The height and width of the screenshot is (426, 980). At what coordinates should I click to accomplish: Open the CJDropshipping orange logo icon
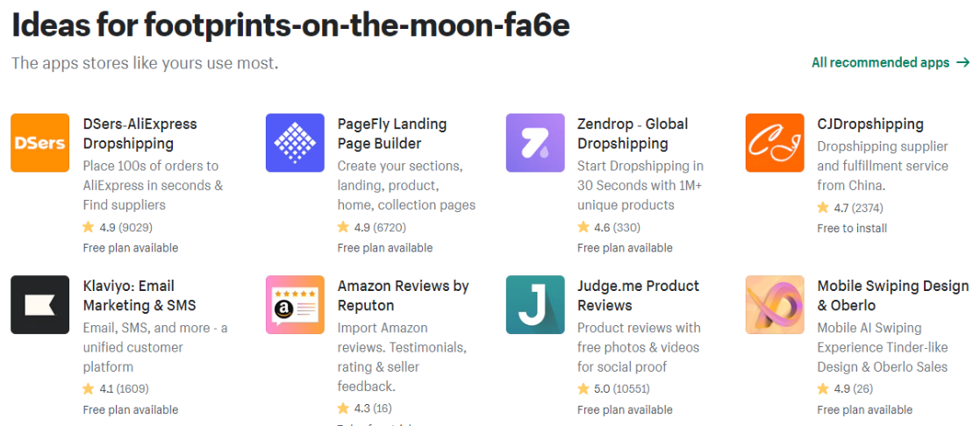tap(775, 143)
